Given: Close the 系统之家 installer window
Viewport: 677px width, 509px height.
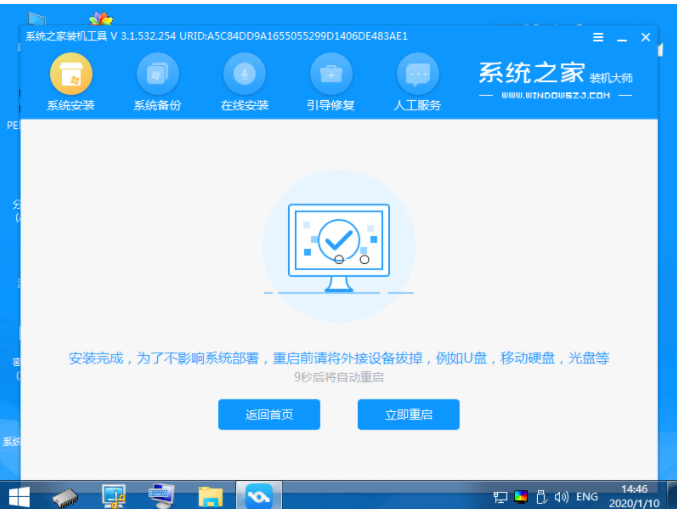Looking at the screenshot, I should point(645,37).
